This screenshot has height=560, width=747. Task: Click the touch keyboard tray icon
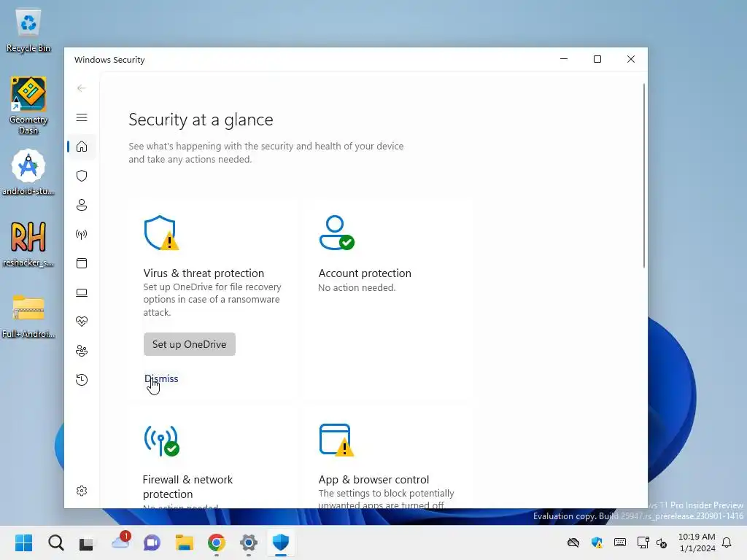(x=620, y=542)
